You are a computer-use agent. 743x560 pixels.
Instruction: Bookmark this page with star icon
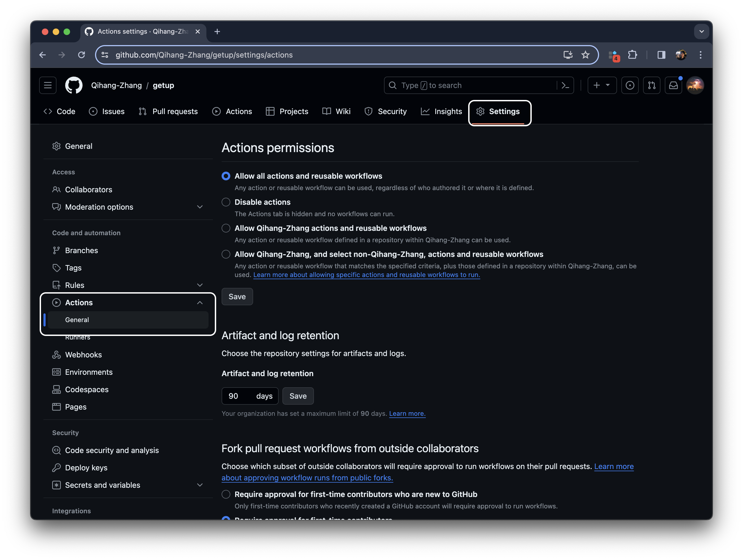click(585, 55)
